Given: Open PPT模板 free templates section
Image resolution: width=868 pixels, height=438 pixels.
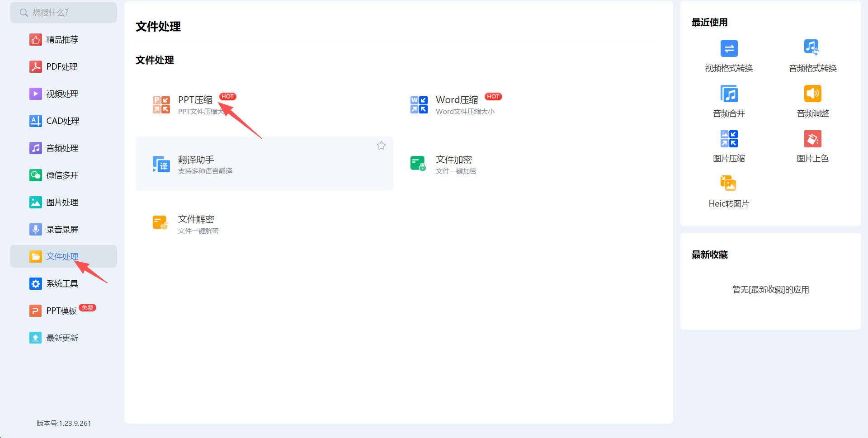Looking at the screenshot, I should pos(61,311).
